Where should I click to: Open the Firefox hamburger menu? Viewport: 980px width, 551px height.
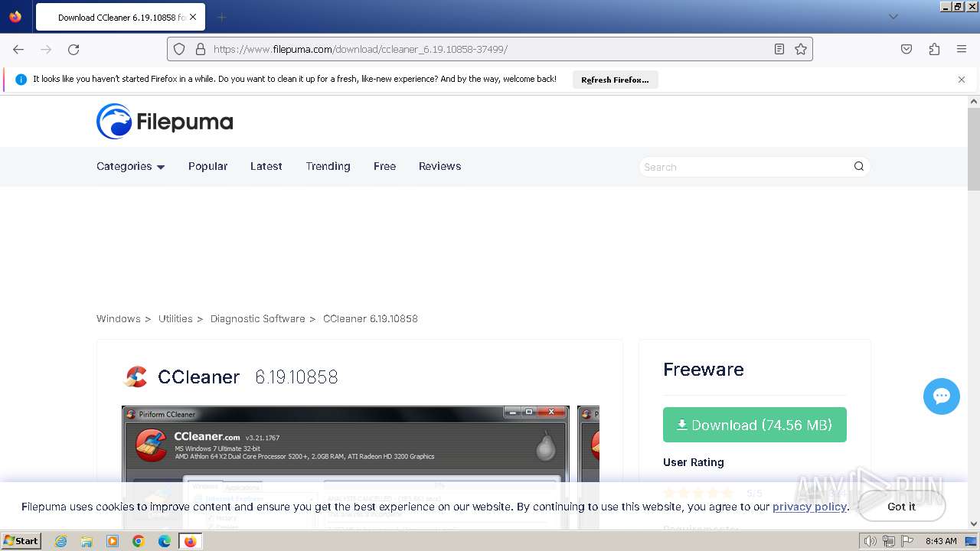pyautogui.click(x=962, y=49)
